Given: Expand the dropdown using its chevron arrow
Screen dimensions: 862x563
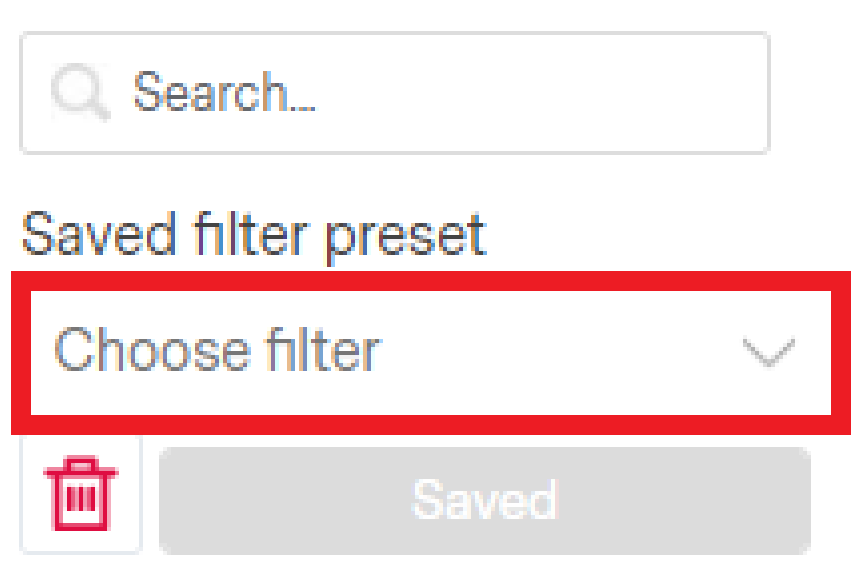Looking at the screenshot, I should [x=768, y=352].
